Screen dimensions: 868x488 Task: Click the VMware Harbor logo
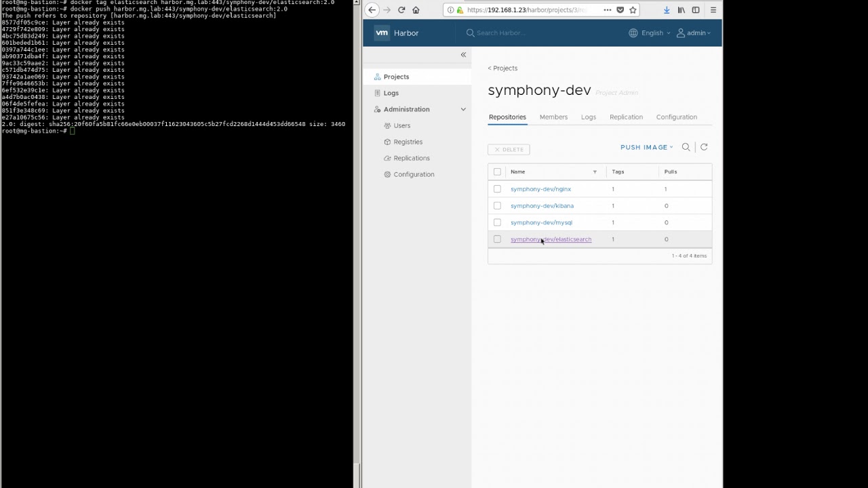382,33
